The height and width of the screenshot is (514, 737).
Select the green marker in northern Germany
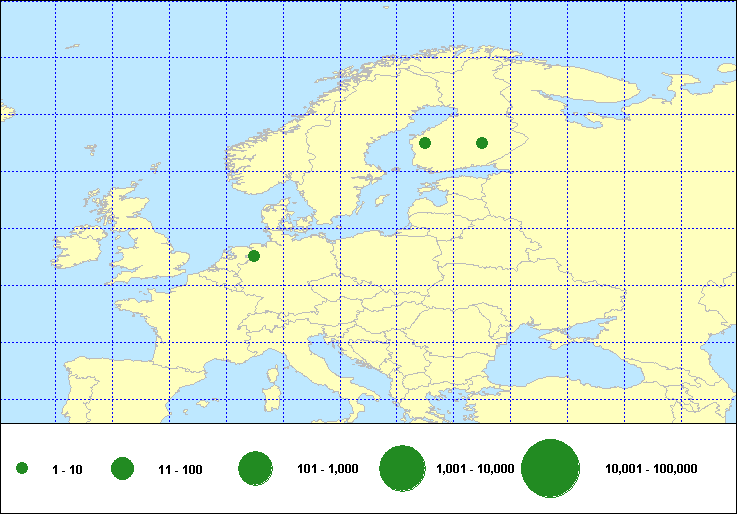(254, 256)
